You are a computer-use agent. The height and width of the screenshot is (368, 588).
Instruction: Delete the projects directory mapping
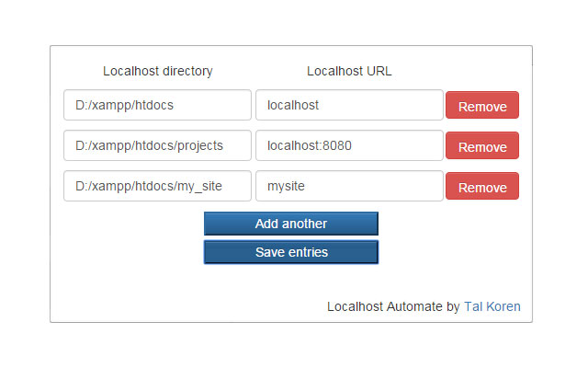(482, 146)
